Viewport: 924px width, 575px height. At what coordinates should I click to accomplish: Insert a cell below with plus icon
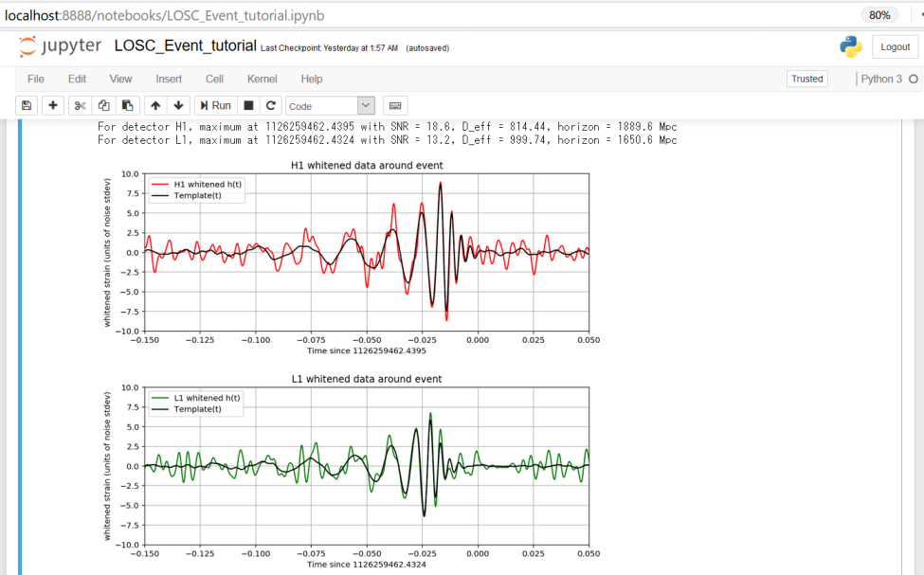click(x=53, y=106)
